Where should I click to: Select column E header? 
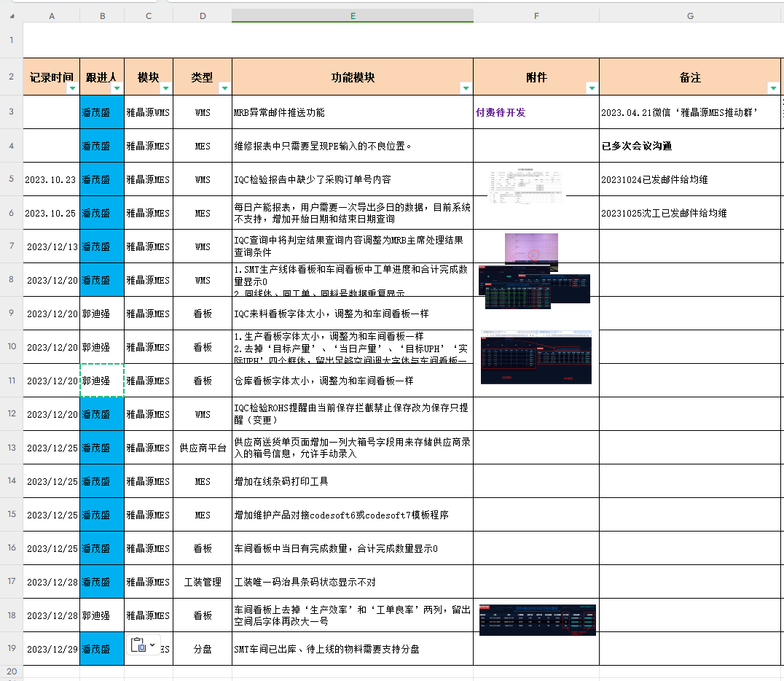tap(353, 15)
